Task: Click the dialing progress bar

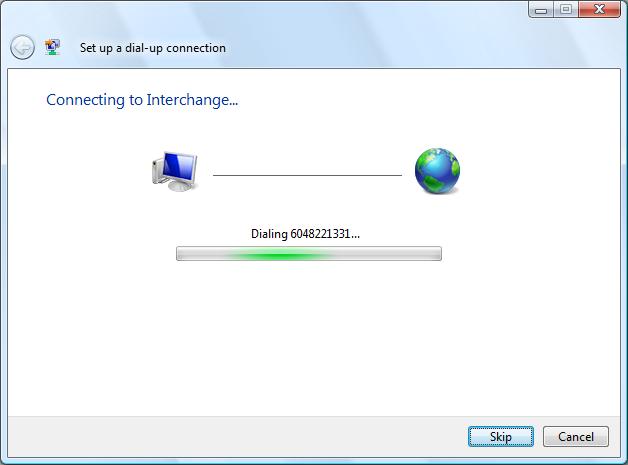Action: point(309,254)
